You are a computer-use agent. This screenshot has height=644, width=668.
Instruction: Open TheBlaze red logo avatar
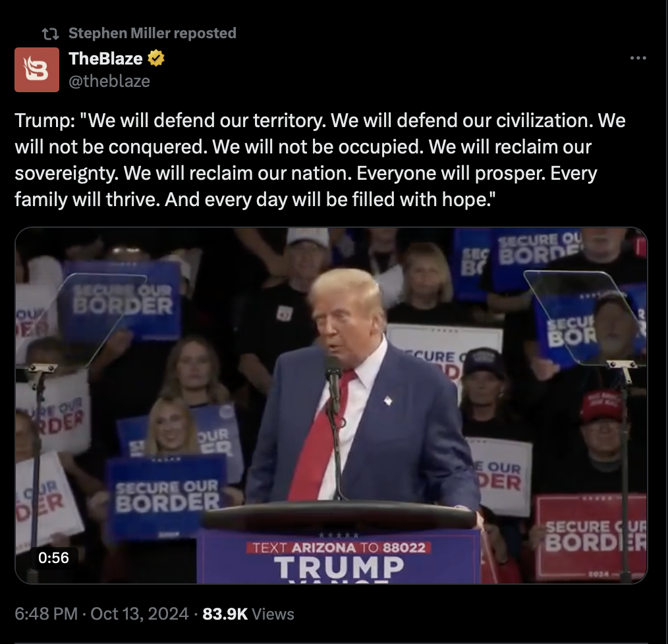point(37,69)
